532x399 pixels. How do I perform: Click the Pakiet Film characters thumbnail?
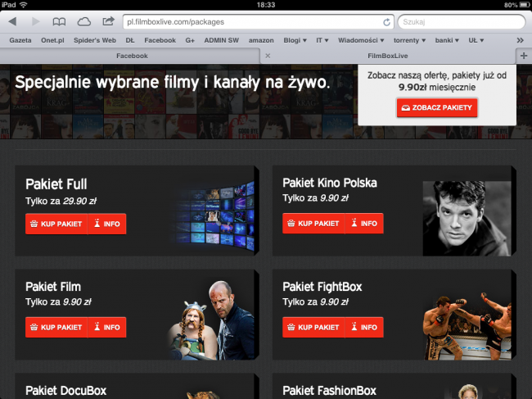211,320
